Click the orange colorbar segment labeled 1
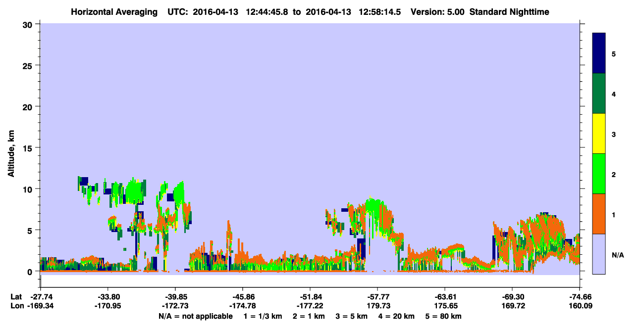The image size is (644, 330). point(599,214)
